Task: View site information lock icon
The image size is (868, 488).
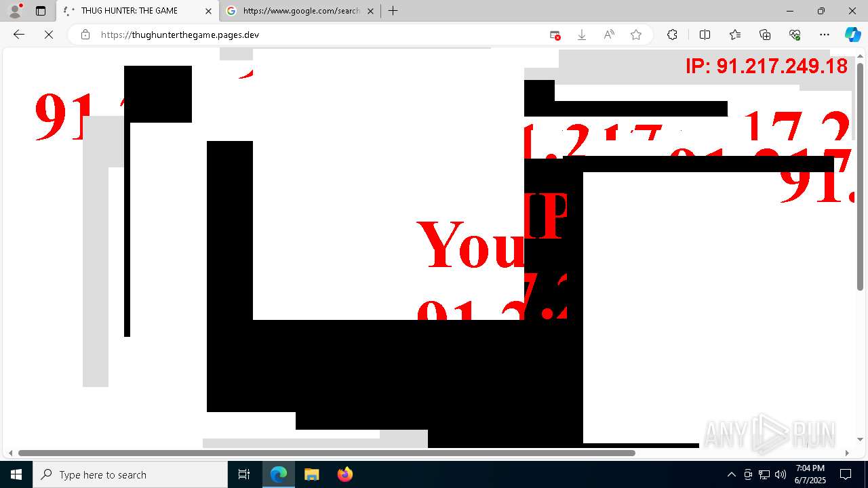Action: (85, 35)
